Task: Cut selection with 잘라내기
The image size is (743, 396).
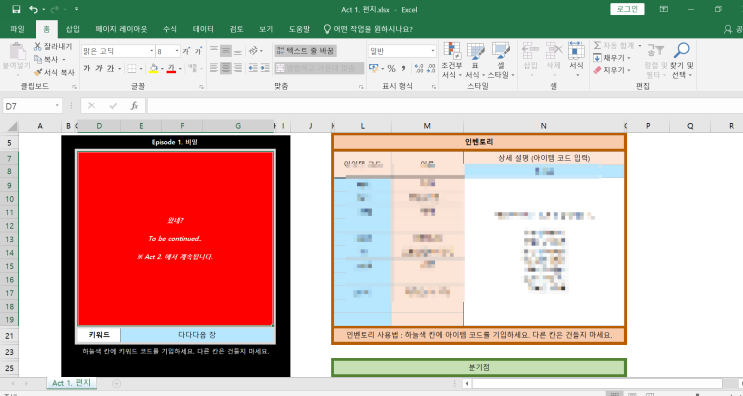Action: 53,46
